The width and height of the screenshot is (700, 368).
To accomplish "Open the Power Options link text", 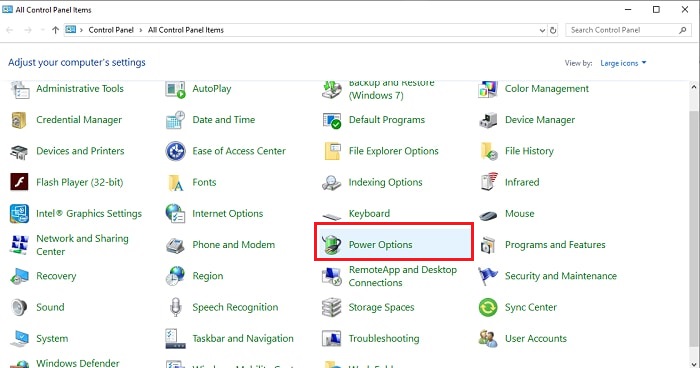I will point(380,245).
